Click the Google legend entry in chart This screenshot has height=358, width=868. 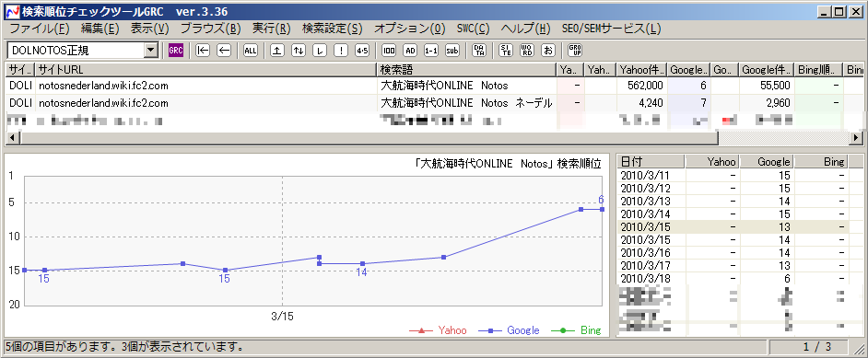point(509,330)
